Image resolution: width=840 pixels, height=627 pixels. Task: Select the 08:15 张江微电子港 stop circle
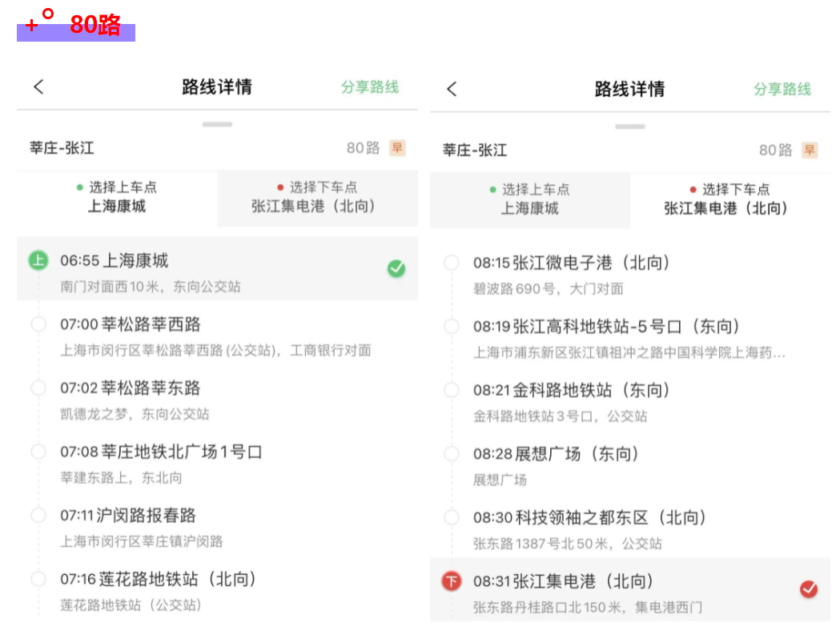452,263
